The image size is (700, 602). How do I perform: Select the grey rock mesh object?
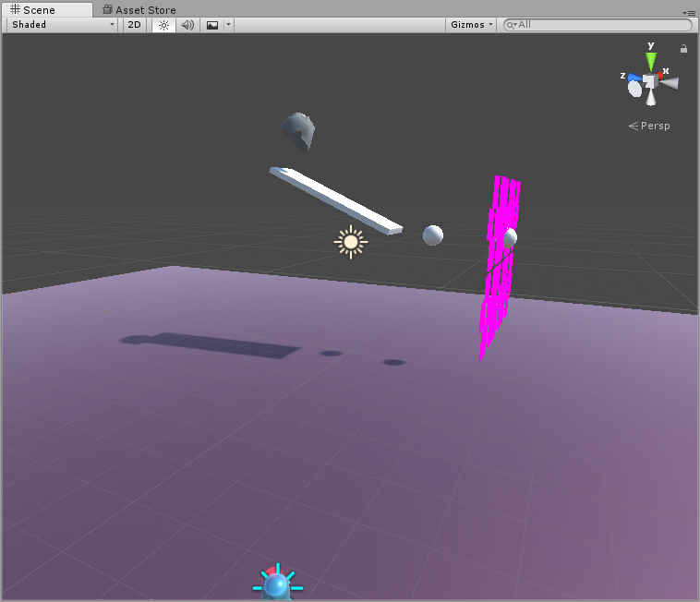point(298,132)
